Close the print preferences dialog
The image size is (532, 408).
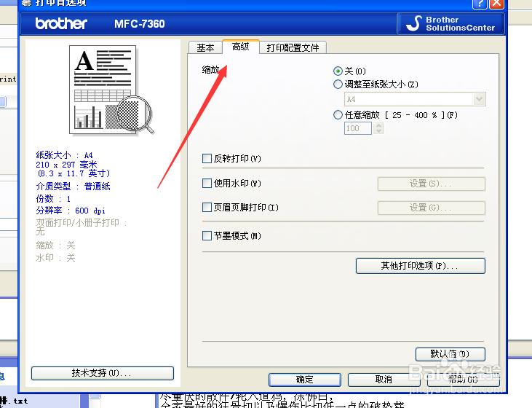(496, 4)
